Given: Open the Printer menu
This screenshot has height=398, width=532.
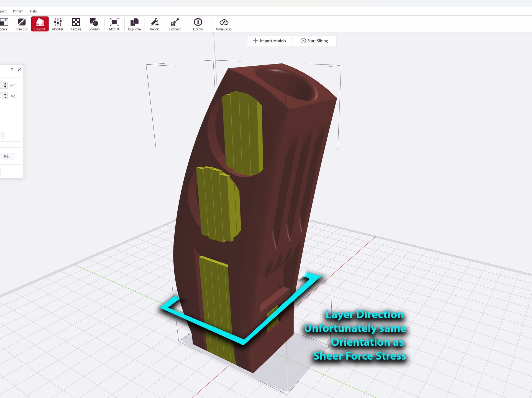Looking at the screenshot, I should (x=18, y=11).
